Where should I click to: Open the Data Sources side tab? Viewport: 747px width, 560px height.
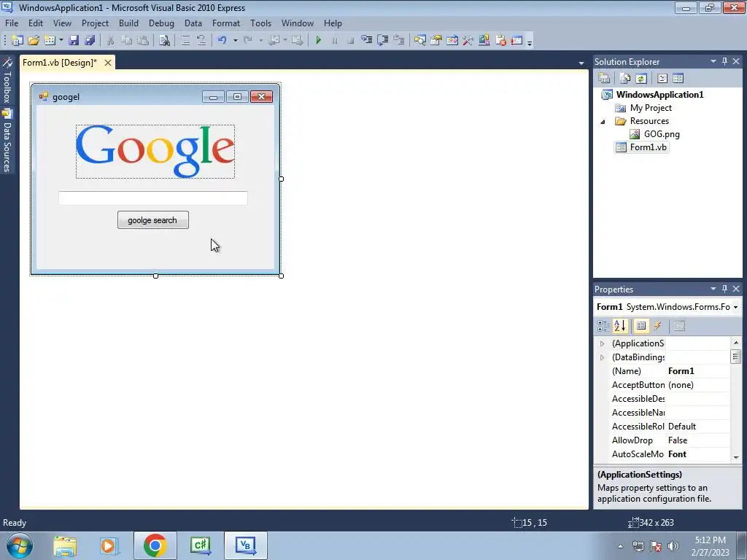[x=7, y=141]
